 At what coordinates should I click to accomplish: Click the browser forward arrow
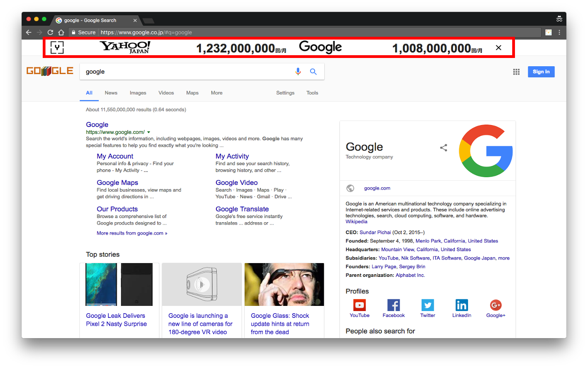(40, 33)
